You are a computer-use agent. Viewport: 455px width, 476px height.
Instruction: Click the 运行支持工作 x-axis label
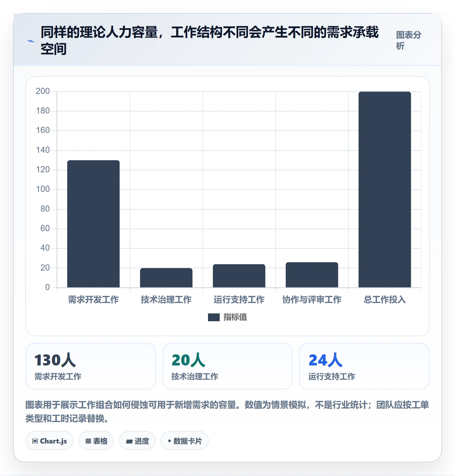pyautogui.click(x=239, y=299)
